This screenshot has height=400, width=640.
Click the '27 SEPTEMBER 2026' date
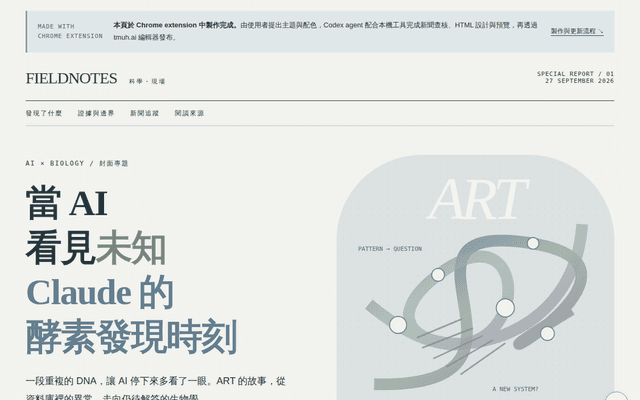(x=580, y=81)
